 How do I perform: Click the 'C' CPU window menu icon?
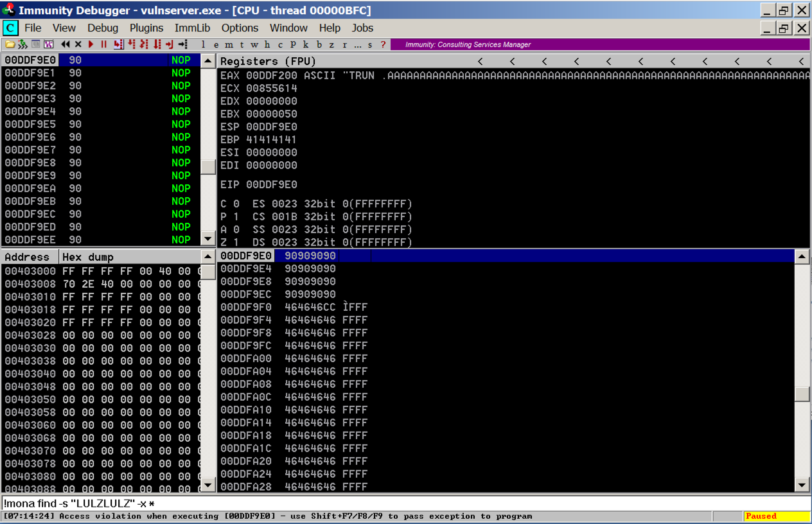[10, 28]
